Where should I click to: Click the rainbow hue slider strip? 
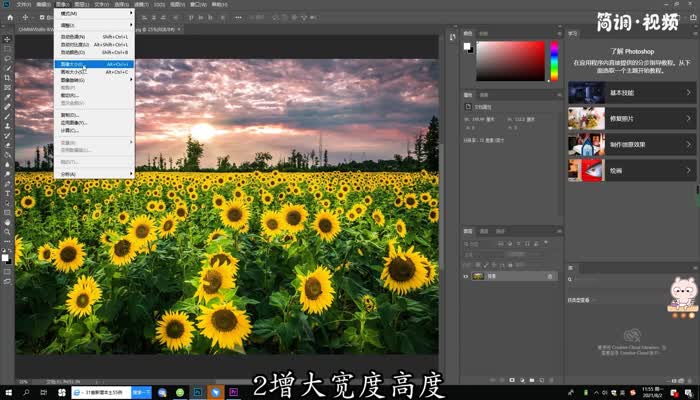[x=553, y=61]
